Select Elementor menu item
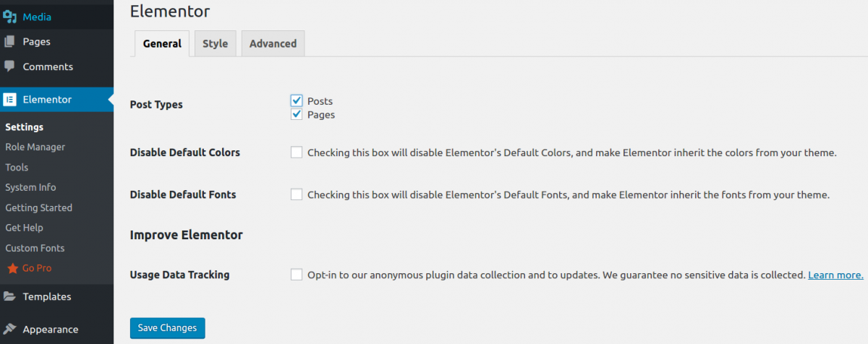The image size is (868, 344). coord(56,100)
